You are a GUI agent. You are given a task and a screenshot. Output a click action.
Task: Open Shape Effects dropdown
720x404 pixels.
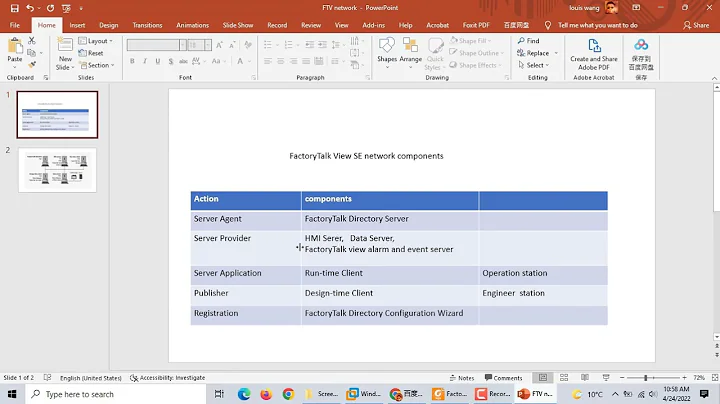click(x=476, y=65)
